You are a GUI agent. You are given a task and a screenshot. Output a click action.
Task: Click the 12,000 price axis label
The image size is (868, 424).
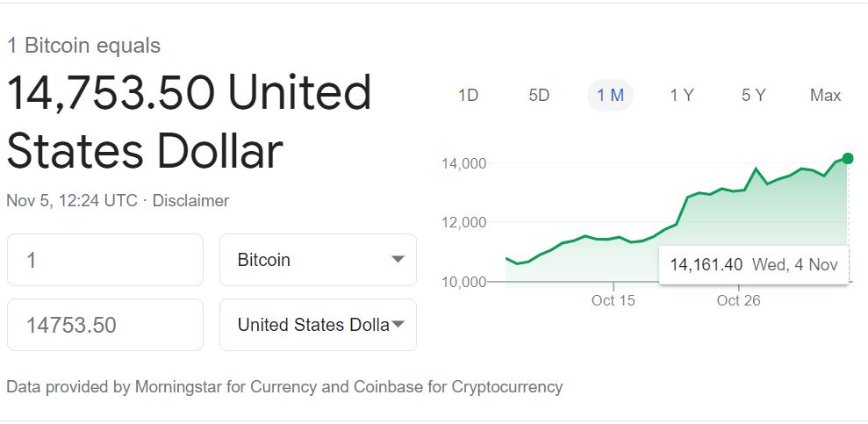[464, 222]
